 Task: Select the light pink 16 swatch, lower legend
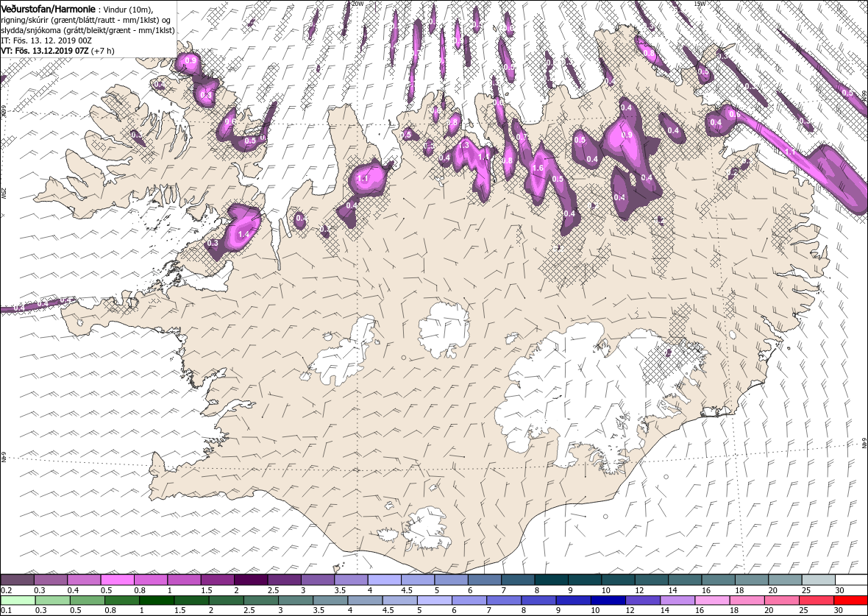click(x=712, y=601)
